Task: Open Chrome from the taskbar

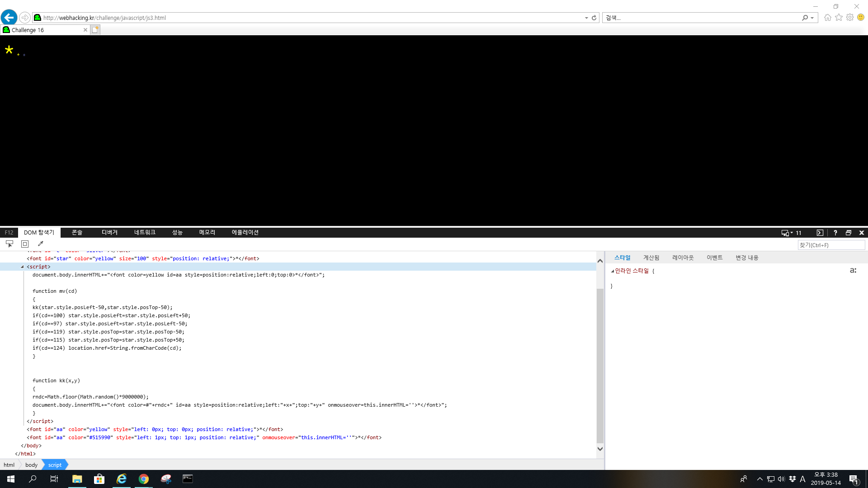Action: click(x=143, y=479)
